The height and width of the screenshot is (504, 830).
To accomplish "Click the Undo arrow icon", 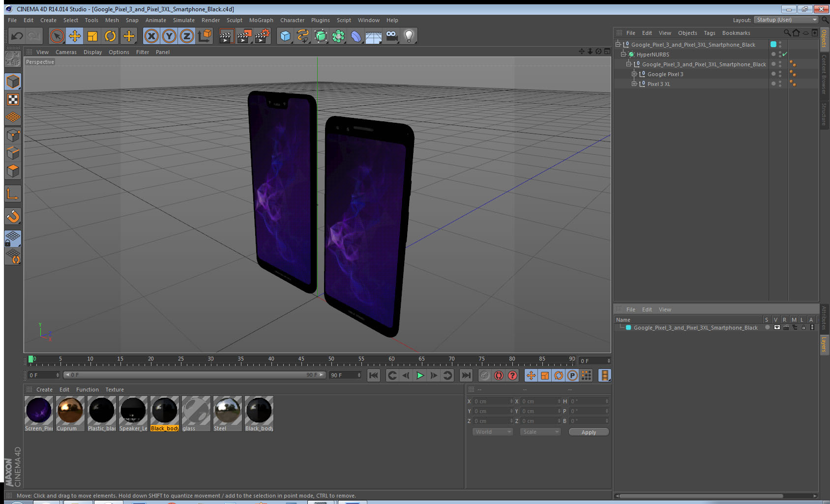I will tap(17, 36).
